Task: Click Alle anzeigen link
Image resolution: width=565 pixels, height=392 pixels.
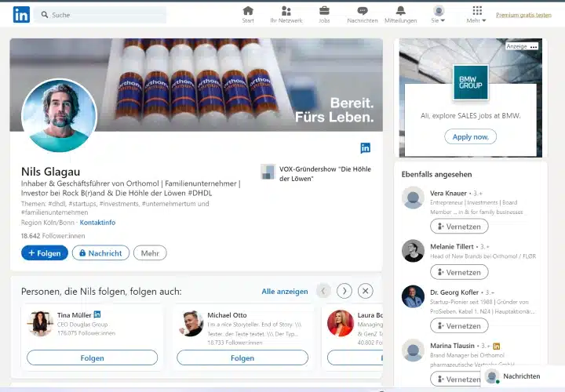Action: click(285, 291)
